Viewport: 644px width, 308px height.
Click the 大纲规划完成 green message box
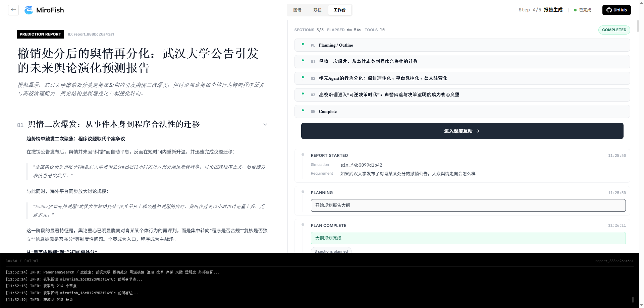click(468, 238)
